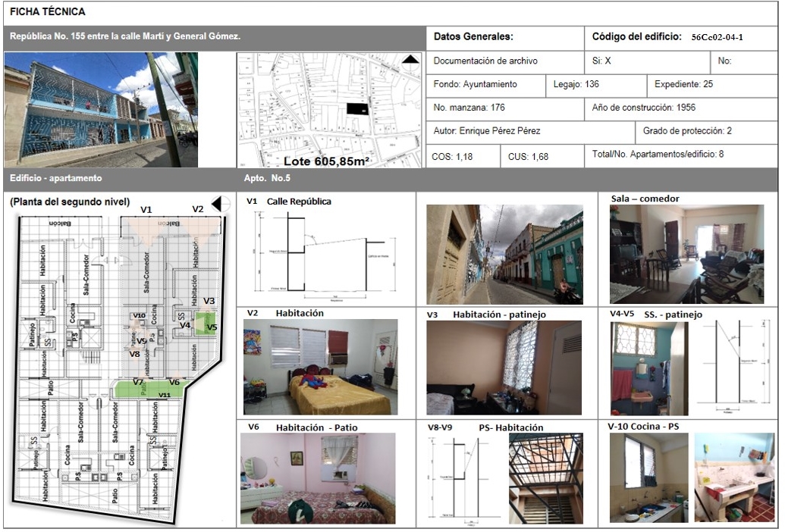Viewport: 785px width, 532px height.
Task: Open the Sala – comedor photo
Action: point(686,254)
